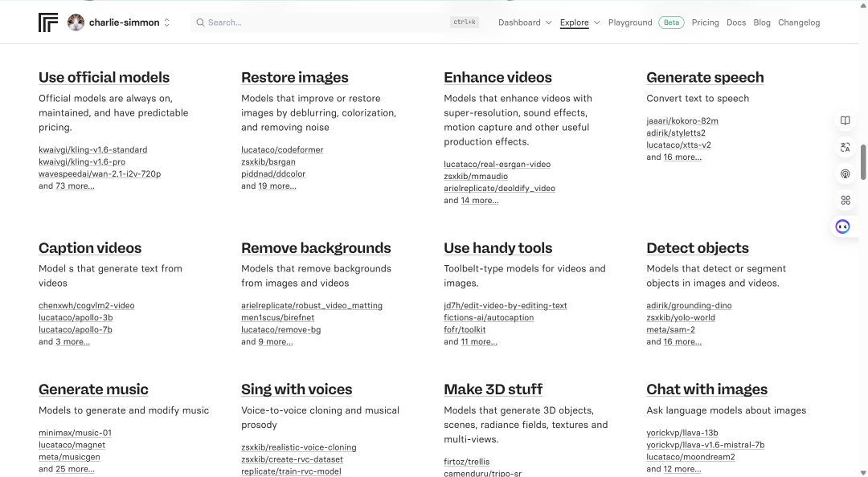Open the Pricing page
This screenshot has height=477, width=868.
(x=706, y=22)
